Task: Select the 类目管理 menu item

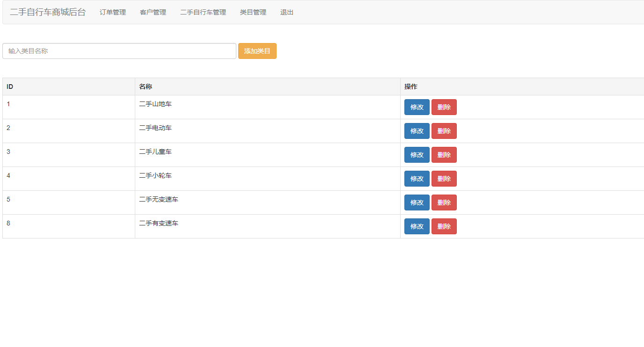Action: 253,12
